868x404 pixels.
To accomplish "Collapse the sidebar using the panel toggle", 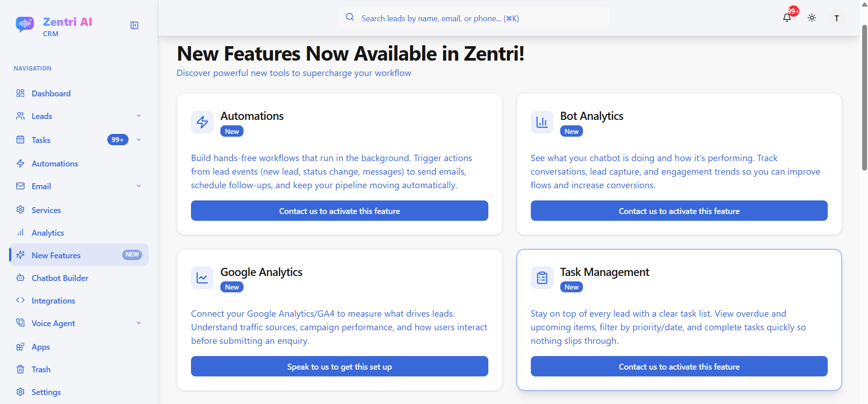I will (x=134, y=25).
